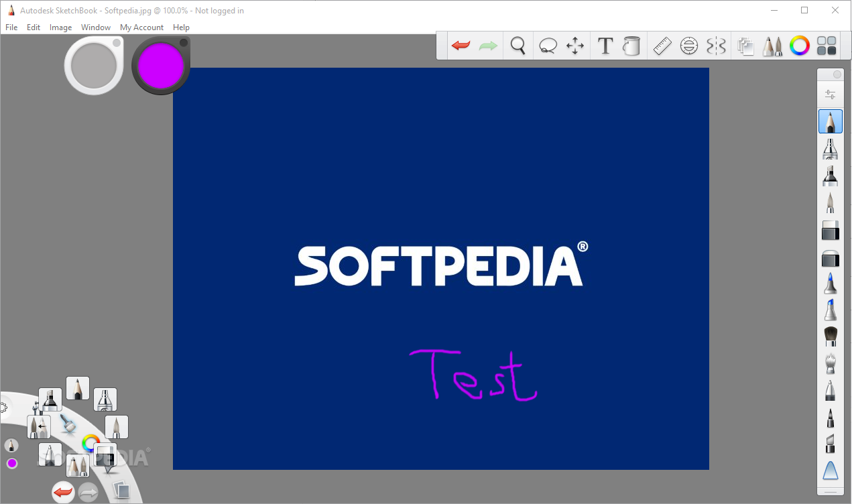Maximize the SketchBook window

point(804,10)
